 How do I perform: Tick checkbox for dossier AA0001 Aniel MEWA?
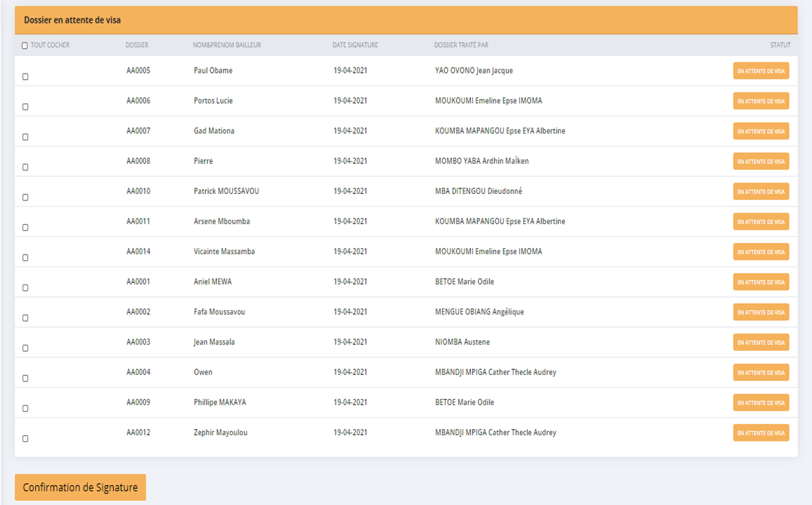(25, 288)
